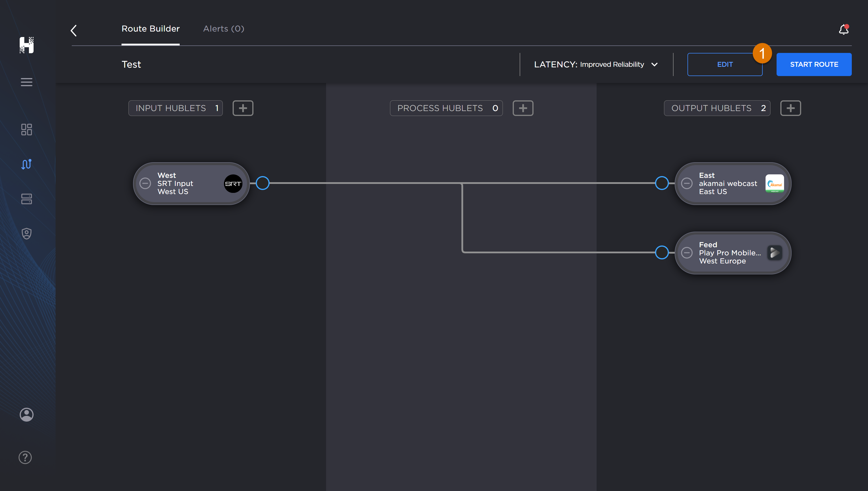Click the Hiveo logo at top left
868x491 pixels.
pyautogui.click(x=27, y=45)
